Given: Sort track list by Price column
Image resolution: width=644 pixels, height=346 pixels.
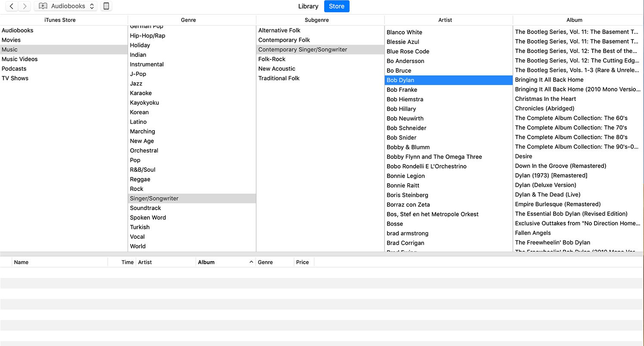Looking at the screenshot, I should point(304,262).
